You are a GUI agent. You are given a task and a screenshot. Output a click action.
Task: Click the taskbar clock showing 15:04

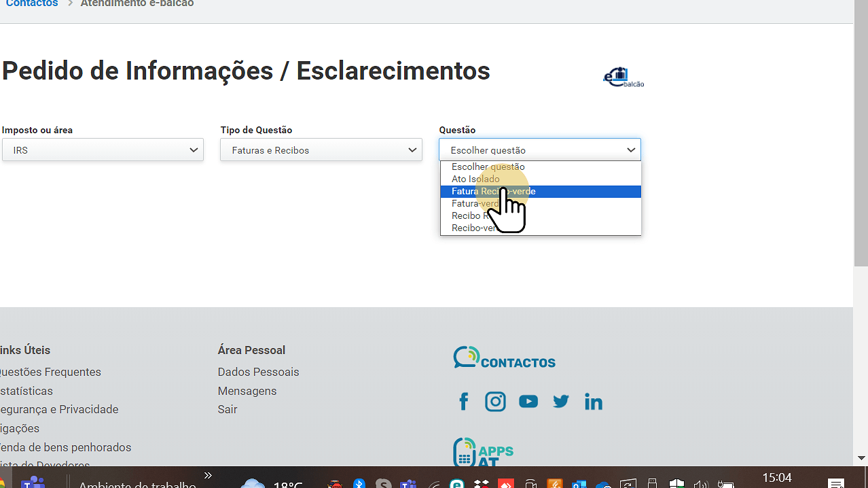(776, 478)
